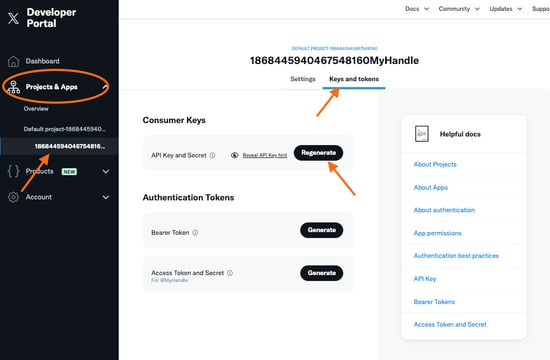The image size is (550, 360).
Task: Open the App permissions doc link
Action: tap(437, 233)
